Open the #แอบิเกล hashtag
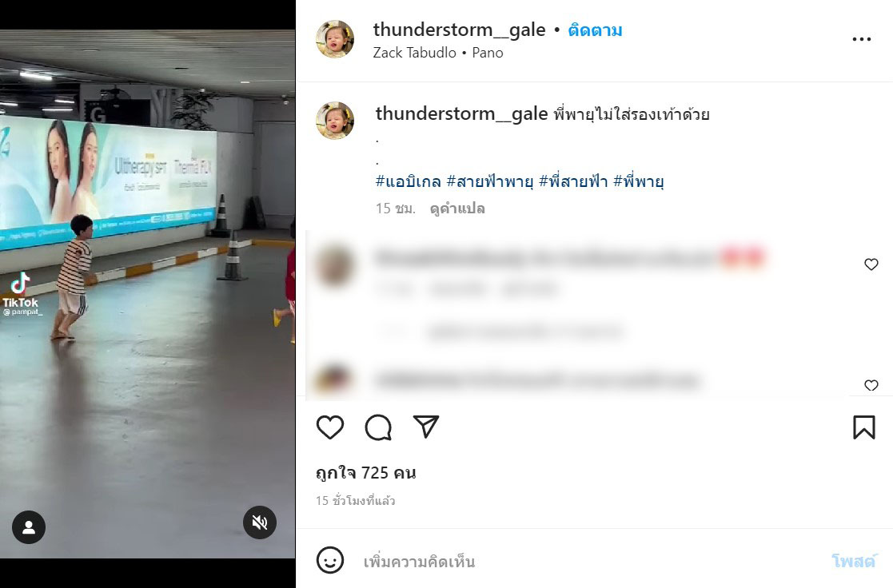The width and height of the screenshot is (893, 588). click(408, 181)
